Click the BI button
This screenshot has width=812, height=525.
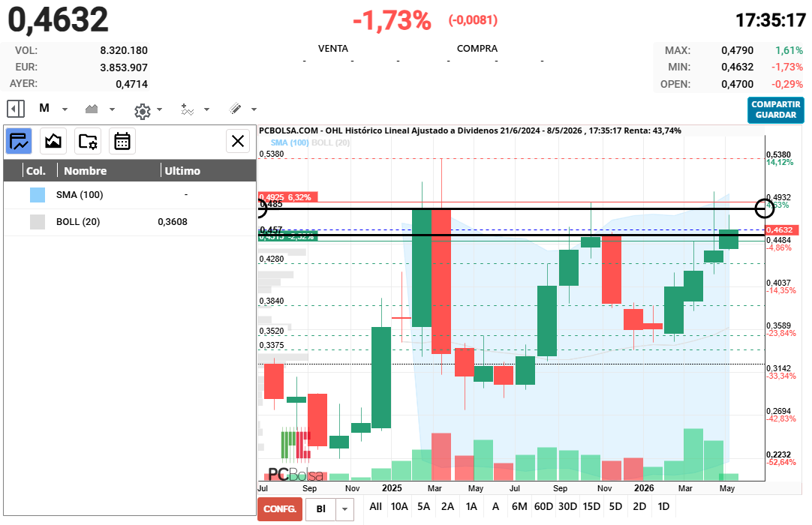320,509
